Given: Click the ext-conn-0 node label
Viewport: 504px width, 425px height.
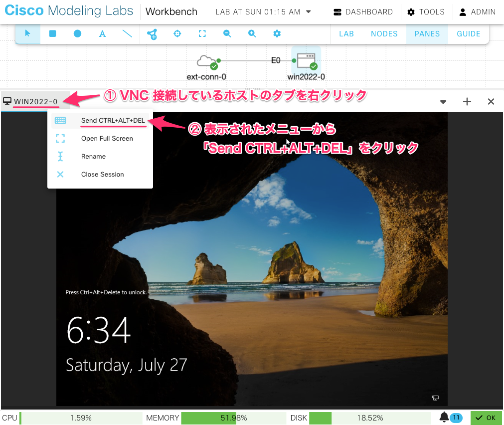Looking at the screenshot, I should coord(206,77).
